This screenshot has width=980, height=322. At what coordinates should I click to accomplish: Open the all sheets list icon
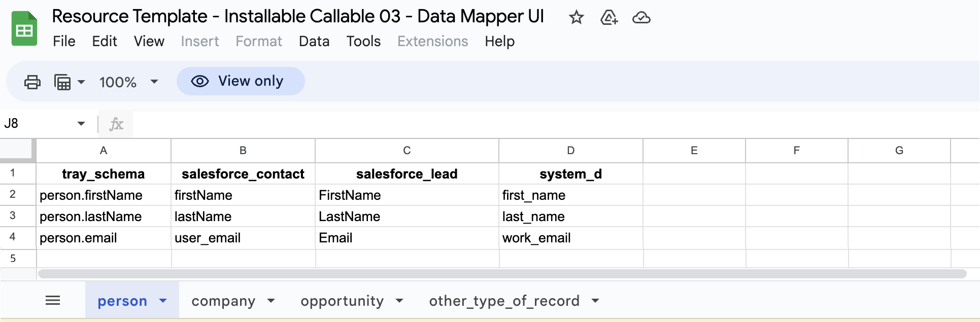point(53,301)
